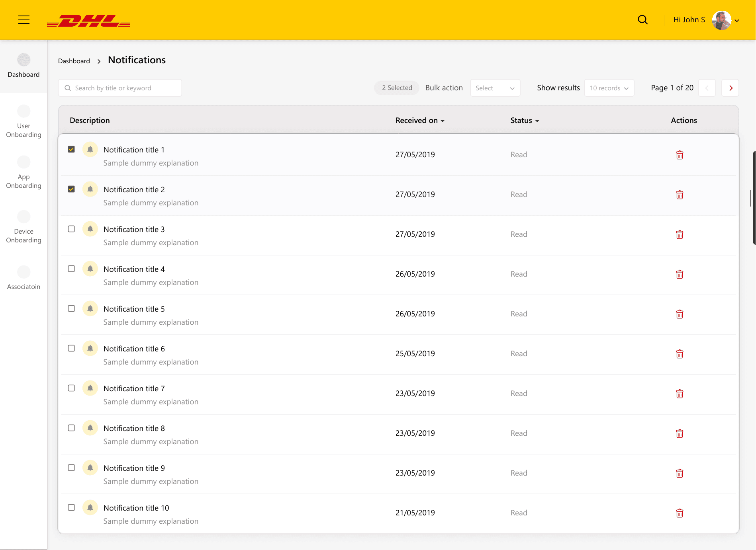The image size is (756, 550).
Task: Delete Notification title 1
Action: tap(680, 155)
